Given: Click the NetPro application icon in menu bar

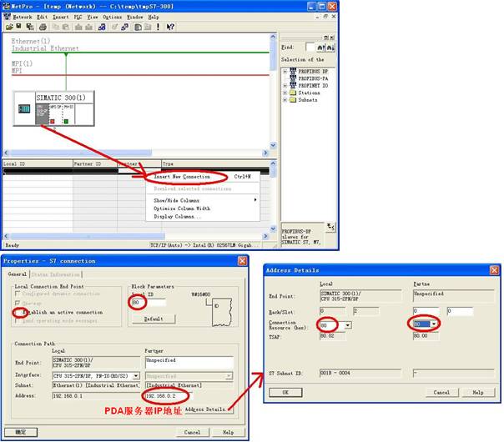Looking at the screenshot, I should pyautogui.click(x=7, y=17).
